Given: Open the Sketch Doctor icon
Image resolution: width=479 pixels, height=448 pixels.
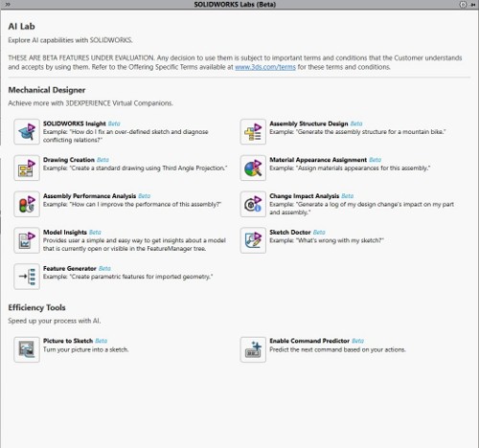Looking at the screenshot, I should pos(253,240).
